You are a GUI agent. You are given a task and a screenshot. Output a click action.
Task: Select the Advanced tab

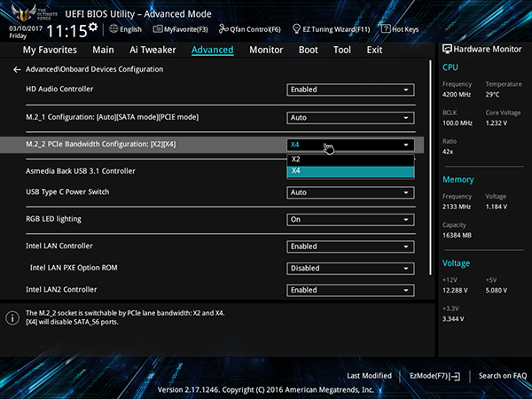click(213, 50)
